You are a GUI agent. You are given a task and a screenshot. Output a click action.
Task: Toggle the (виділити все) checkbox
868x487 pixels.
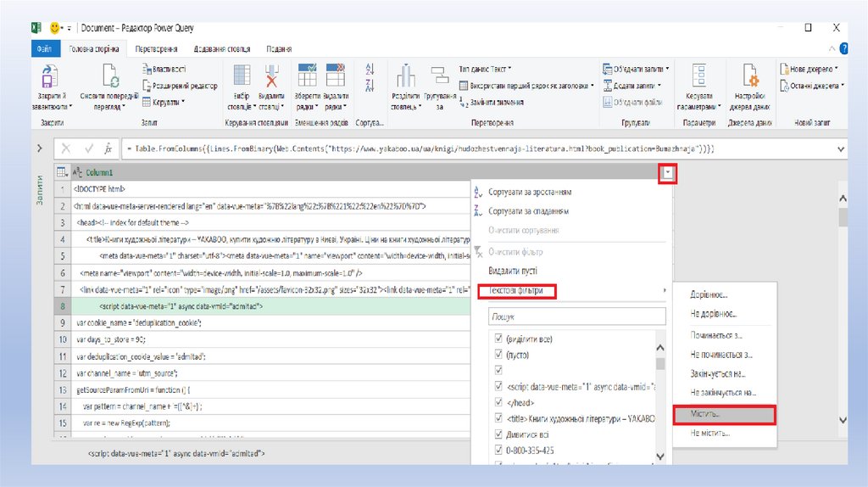click(x=498, y=339)
